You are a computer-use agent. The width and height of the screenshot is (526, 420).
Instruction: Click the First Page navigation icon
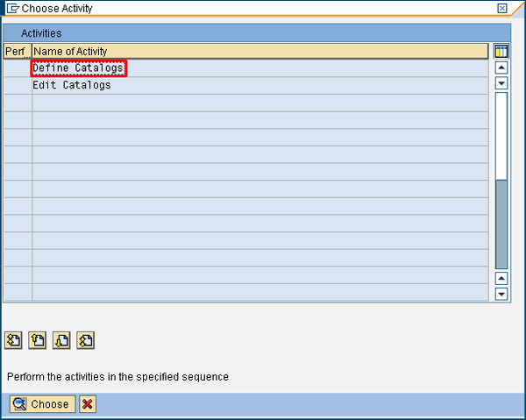pyautogui.click(x=13, y=341)
